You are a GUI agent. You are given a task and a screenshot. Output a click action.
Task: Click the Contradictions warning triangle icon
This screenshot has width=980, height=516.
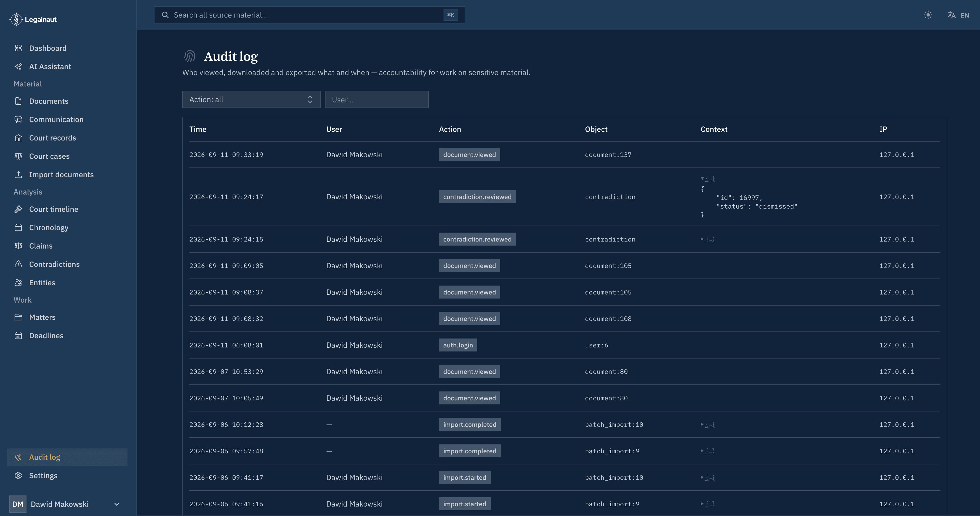click(18, 264)
